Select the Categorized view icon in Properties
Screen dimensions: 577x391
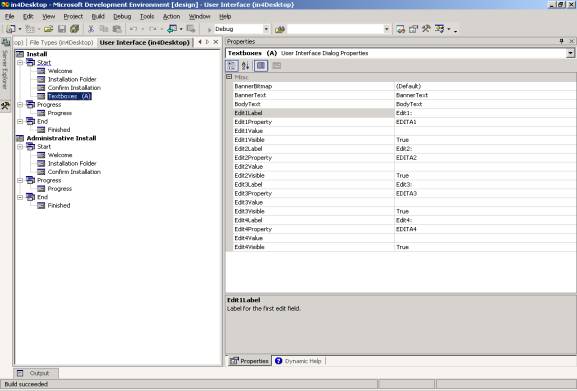[x=232, y=66]
